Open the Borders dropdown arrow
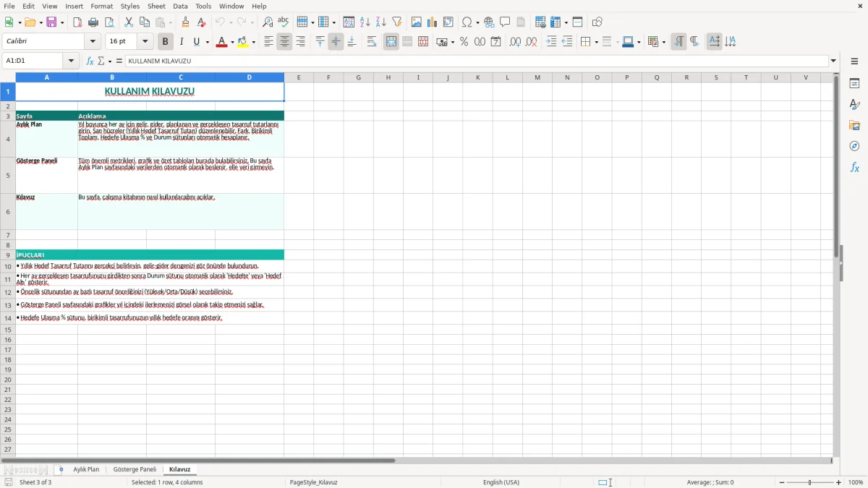Image resolution: width=868 pixels, height=488 pixels. coord(595,42)
